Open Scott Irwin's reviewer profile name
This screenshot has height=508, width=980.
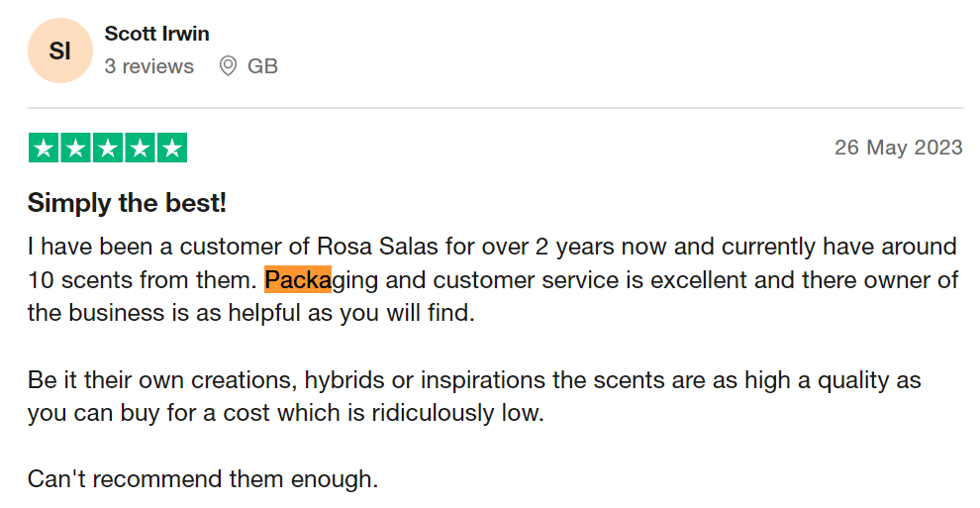click(156, 34)
